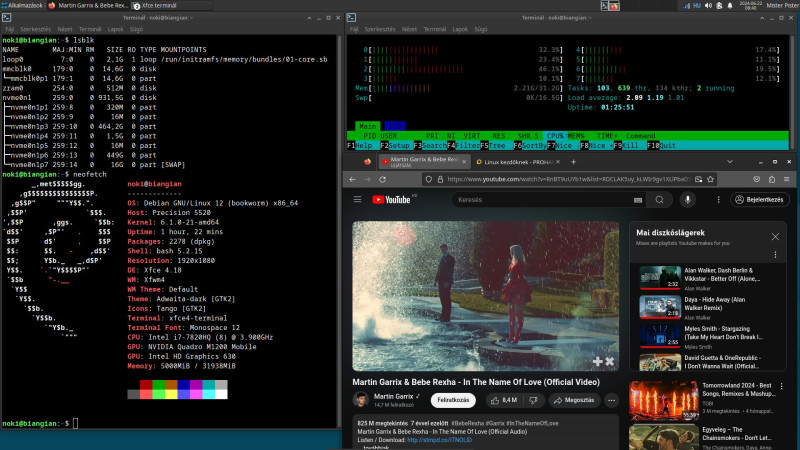This screenshot has height=450, width=800.
Task: Click the htop Main tab
Action: (367, 126)
